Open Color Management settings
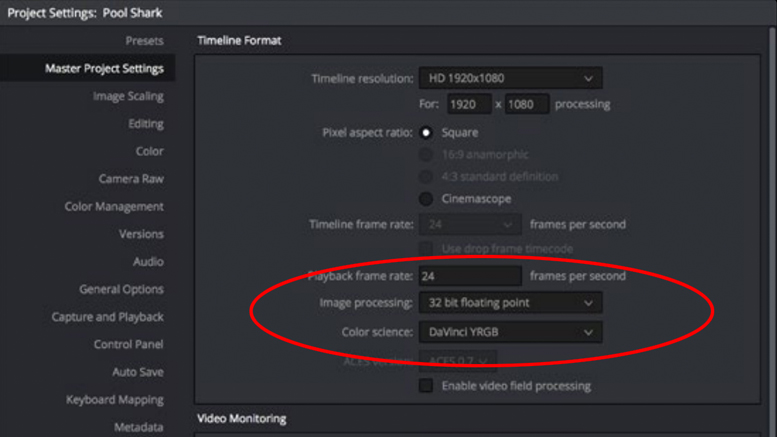 (x=114, y=207)
